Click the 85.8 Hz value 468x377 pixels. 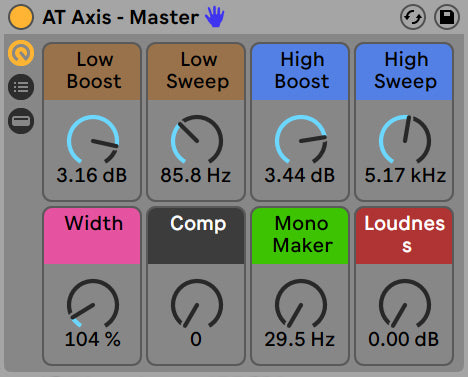(196, 175)
